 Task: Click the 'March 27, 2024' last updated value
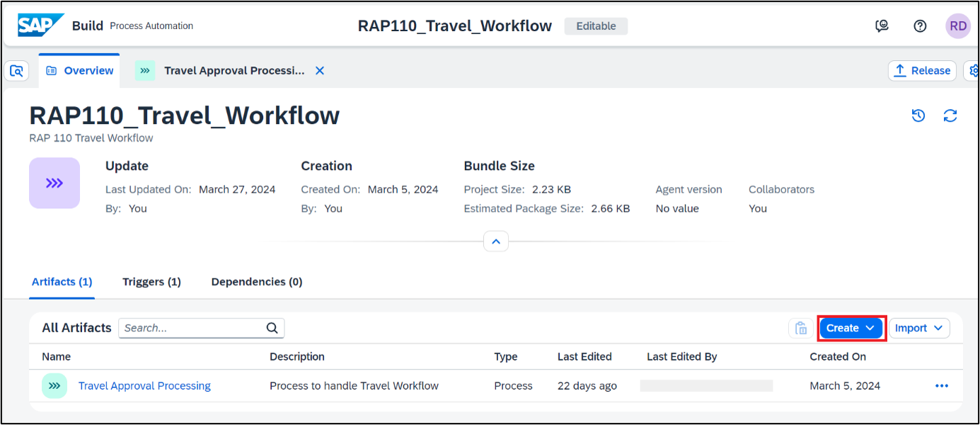pyautogui.click(x=237, y=190)
